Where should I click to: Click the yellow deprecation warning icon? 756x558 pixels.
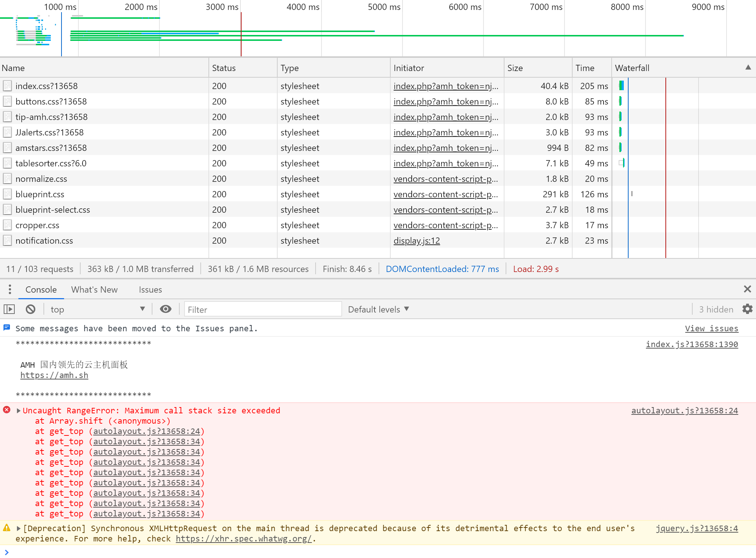click(7, 528)
